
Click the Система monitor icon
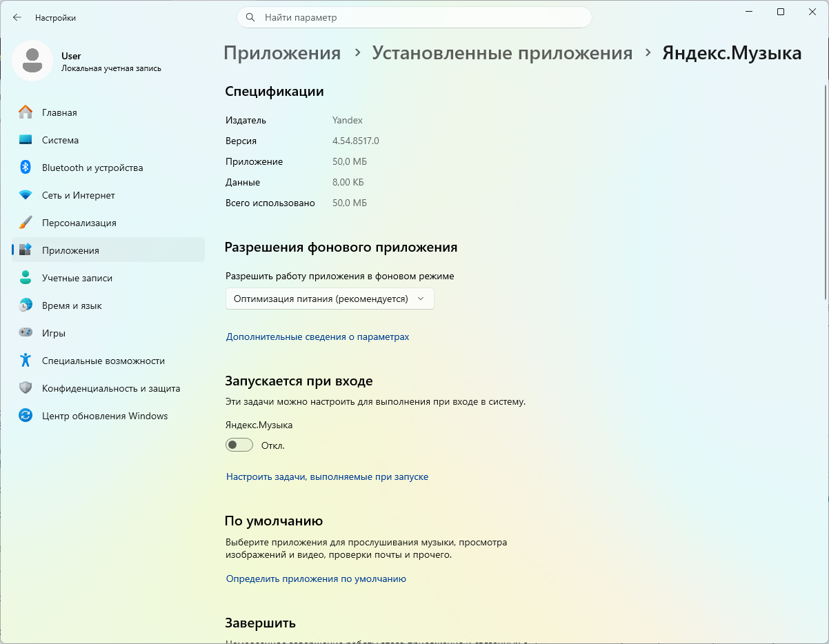26,140
